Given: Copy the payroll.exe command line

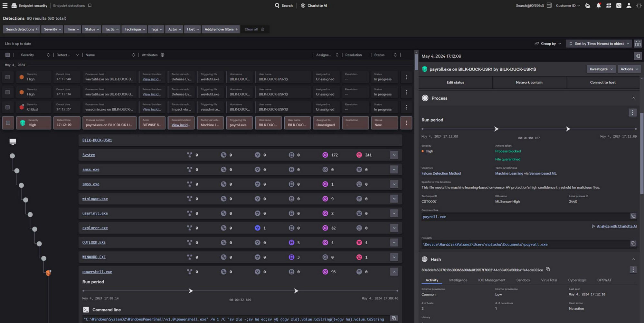Looking at the screenshot, I should pyautogui.click(x=633, y=216).
